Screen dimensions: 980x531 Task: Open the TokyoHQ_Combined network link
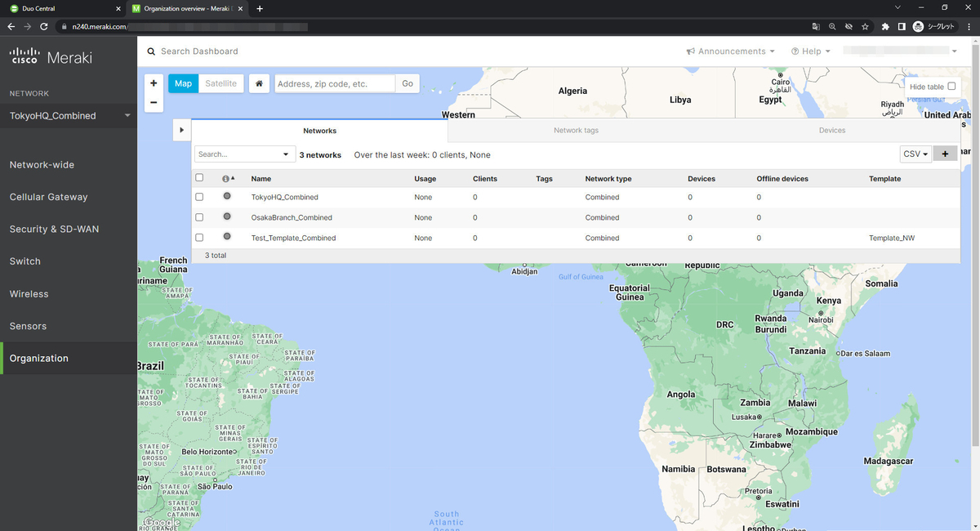coord(284,197)
